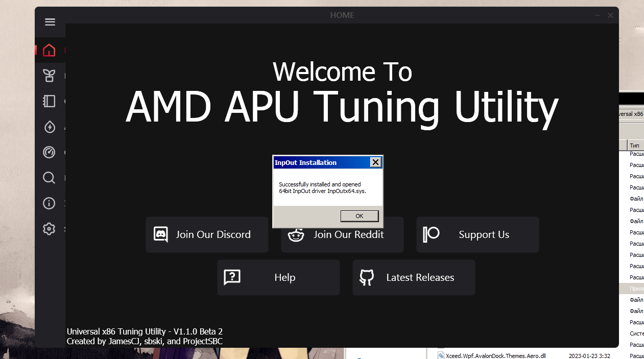Click the Discord logo icon

[161, 234]
